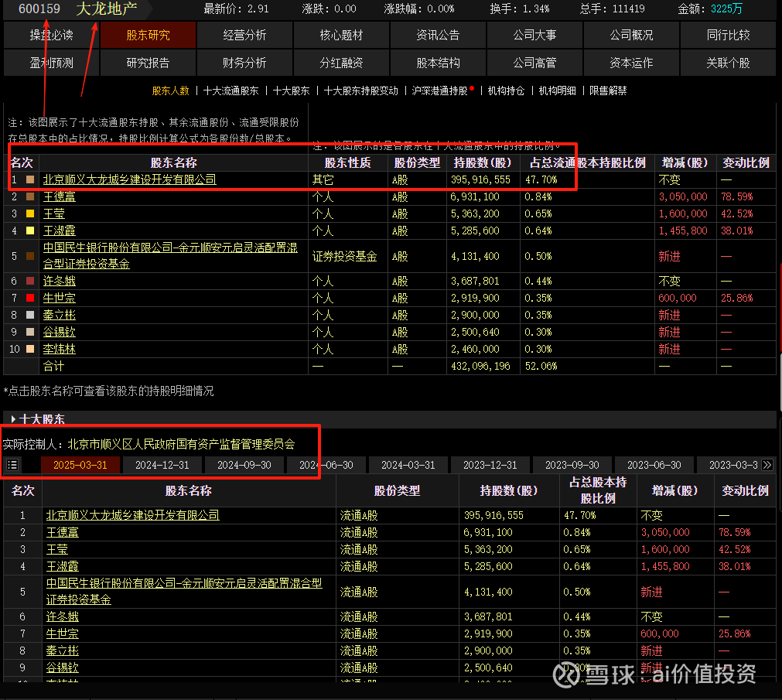Select the 分红融资 tab
This screenshot has height=700, width=782.
[342, 63]
